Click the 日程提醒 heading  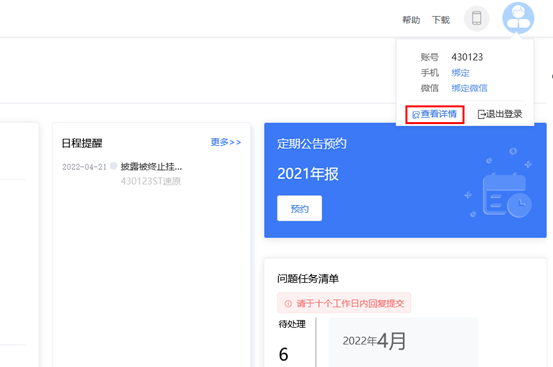[82, 143]
